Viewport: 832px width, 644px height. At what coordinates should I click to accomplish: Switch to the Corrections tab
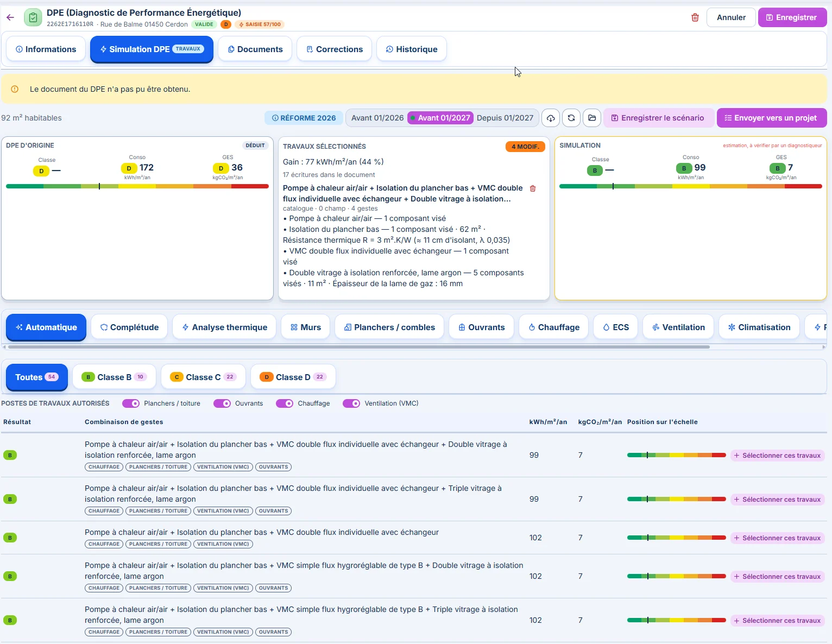click(x=334, y=49)
